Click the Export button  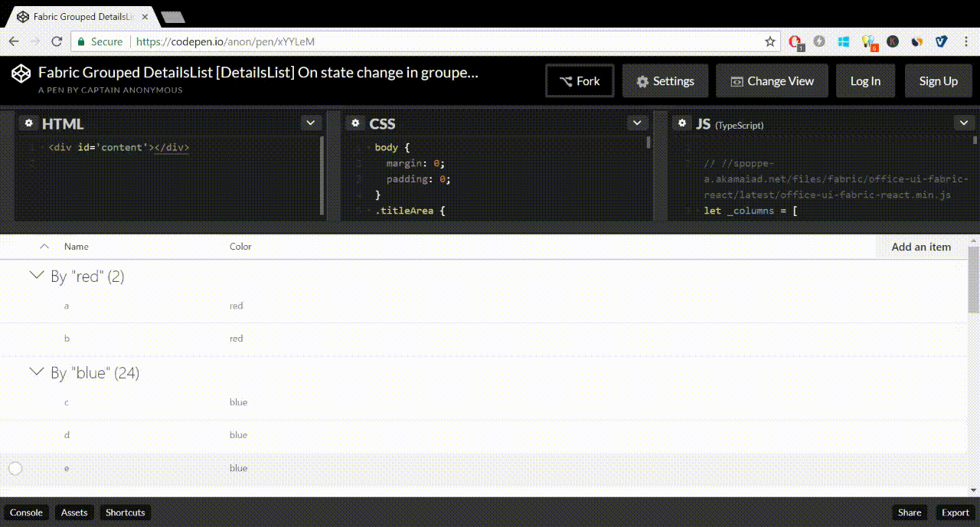955,512
